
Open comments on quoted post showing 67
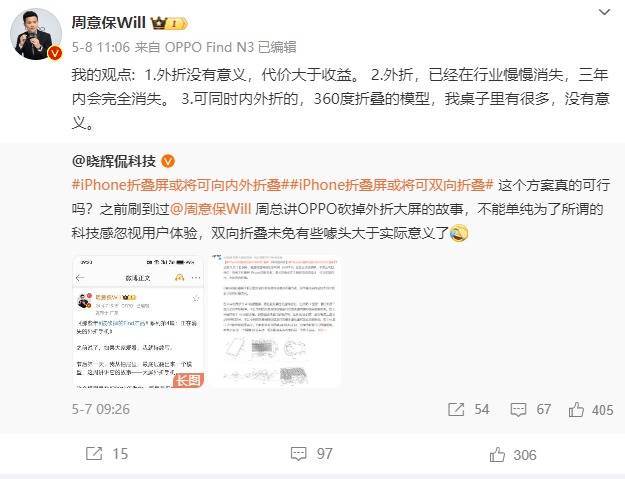(531, 409)
